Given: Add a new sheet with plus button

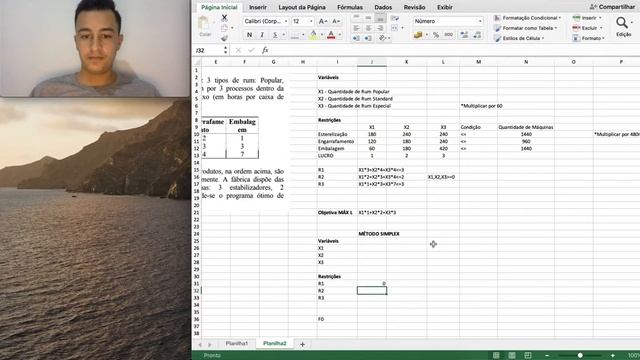Looking at the screenshot, I should [x=302, y=344].
